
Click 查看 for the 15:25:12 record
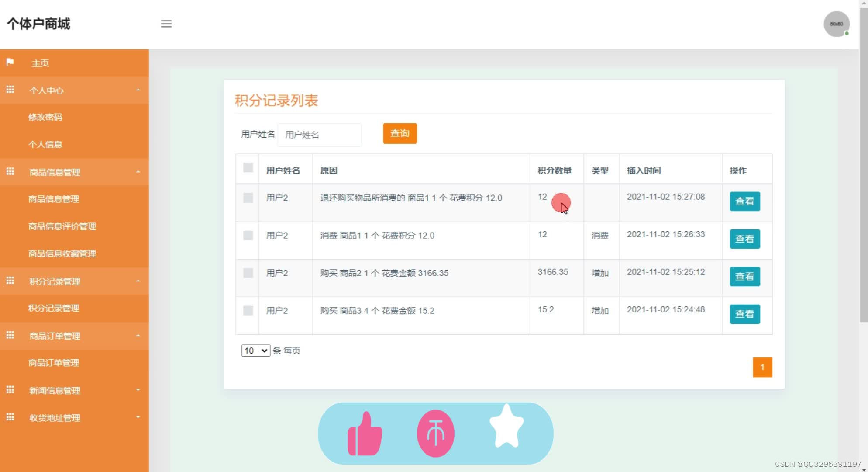pyautogui.click(x=745, y=277)
